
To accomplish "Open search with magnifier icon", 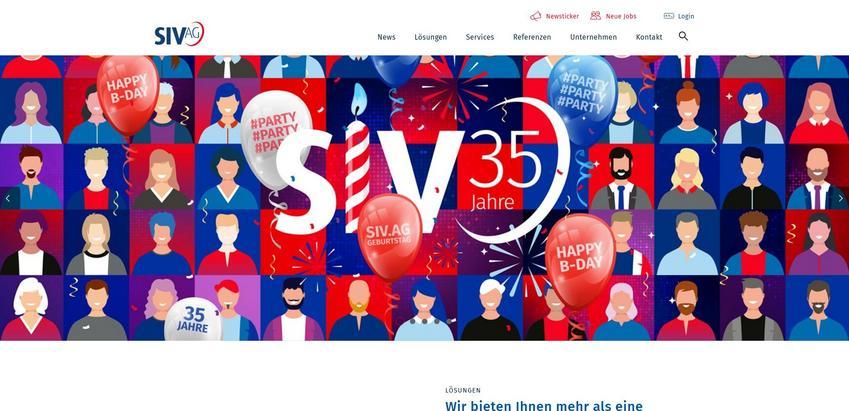I will click(683, 36).
